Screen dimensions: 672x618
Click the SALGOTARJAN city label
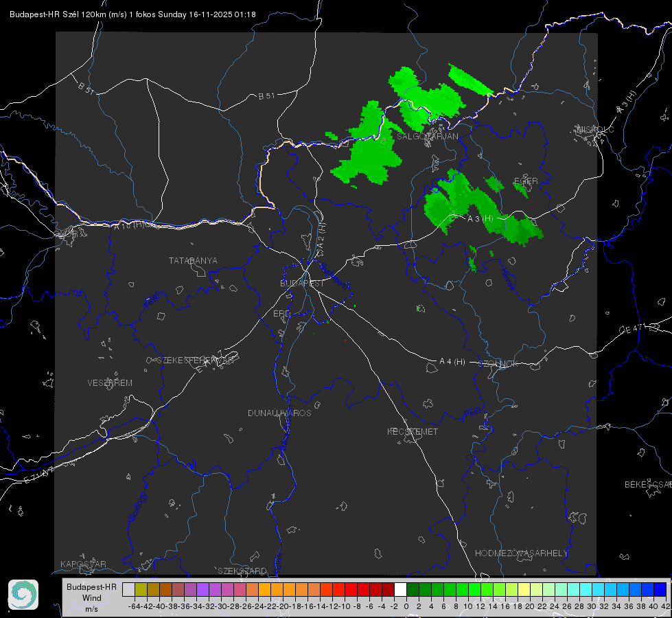(427, 137)
